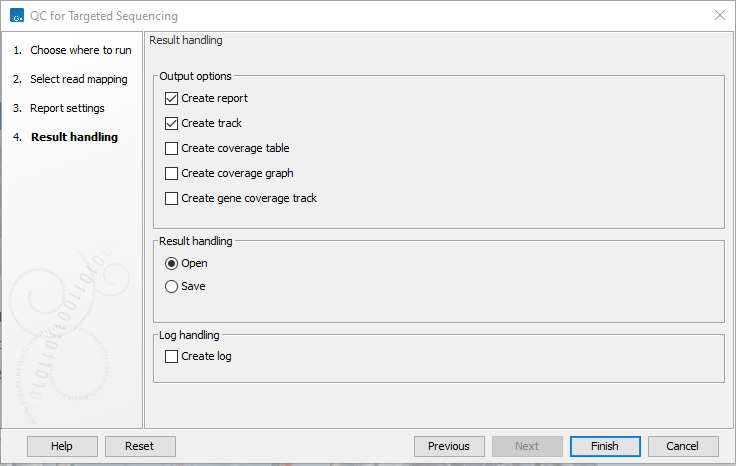Open the Report settings step

[x=67, y=108]
